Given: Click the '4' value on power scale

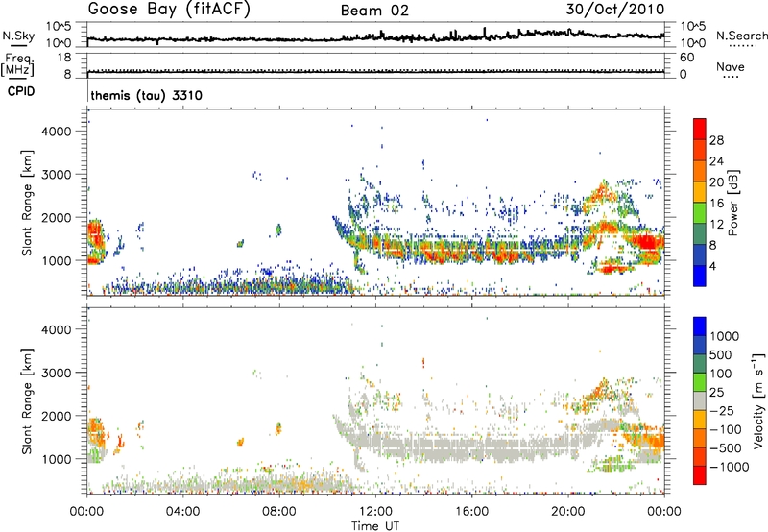Looking at the screenshot, I should tap(712, 266).
